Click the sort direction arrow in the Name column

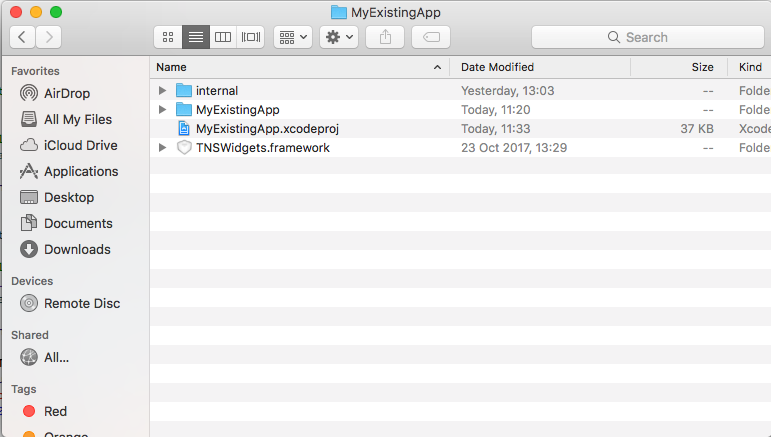click(x=437, y=67)
